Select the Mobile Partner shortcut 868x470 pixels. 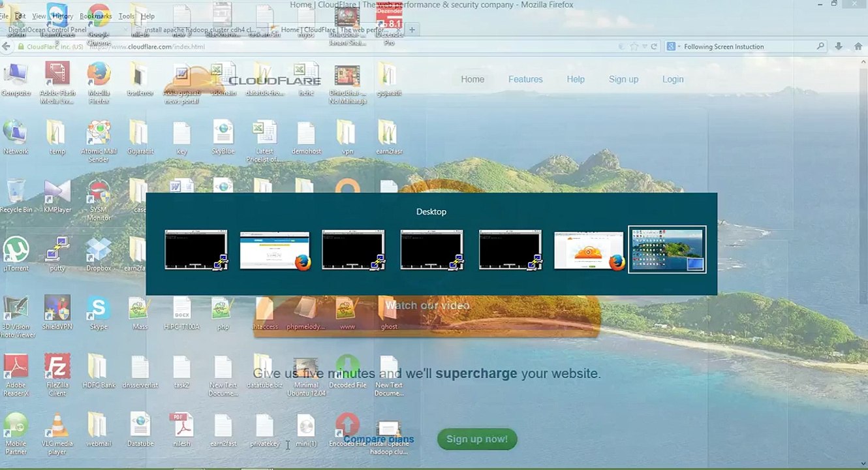point(16,434)
